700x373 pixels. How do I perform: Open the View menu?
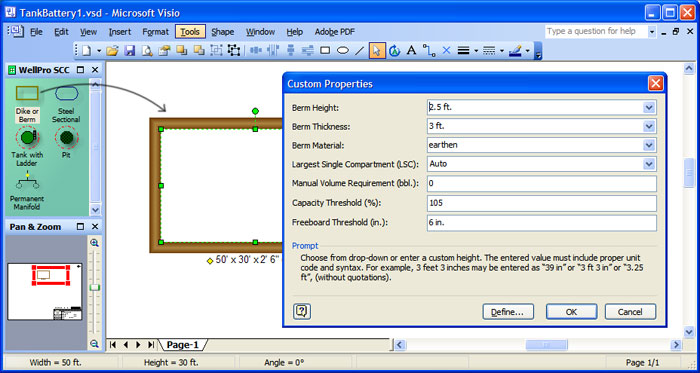point(88,32)
